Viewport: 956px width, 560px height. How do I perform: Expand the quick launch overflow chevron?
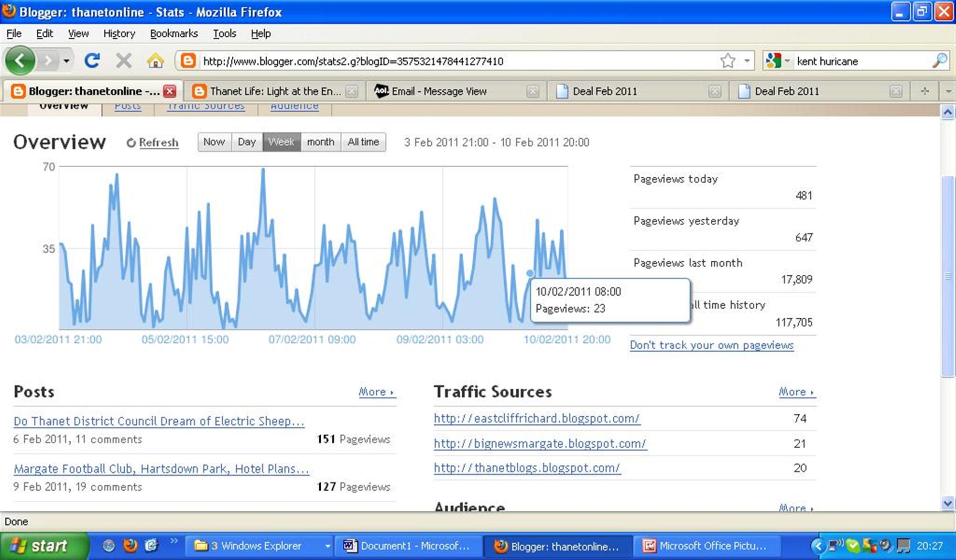[174, 541]
